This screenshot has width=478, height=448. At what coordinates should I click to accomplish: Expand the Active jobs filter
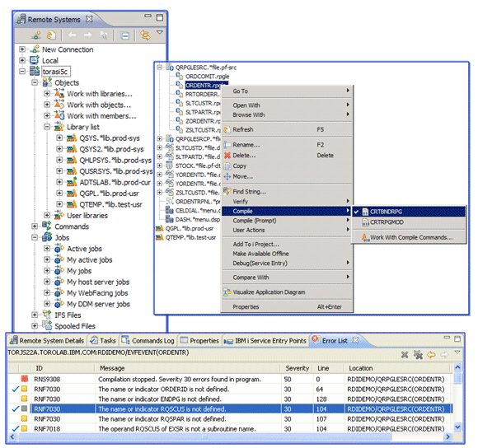(47, 249)
